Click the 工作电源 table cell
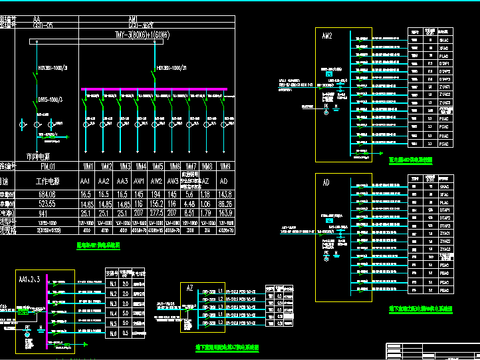 [x=47, y=181]
